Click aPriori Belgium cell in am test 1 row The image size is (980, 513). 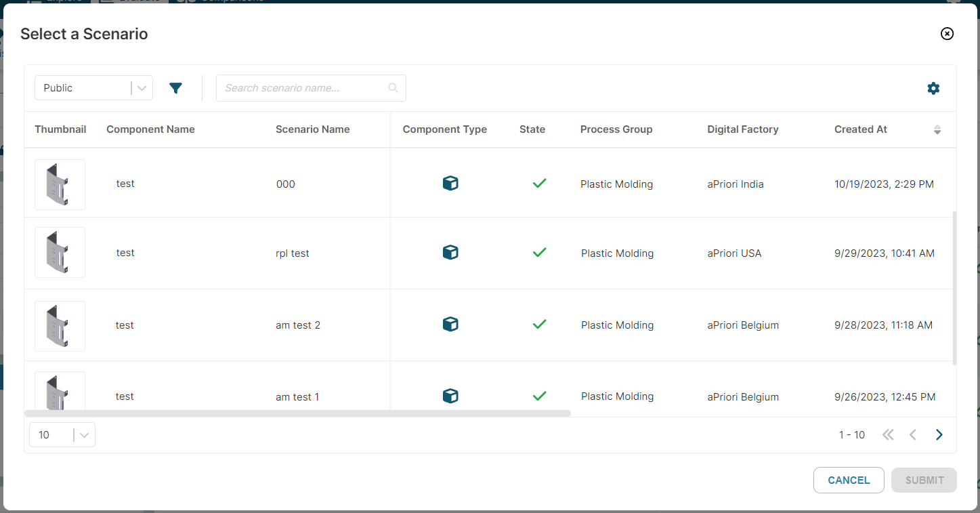[x=743, y=397]
